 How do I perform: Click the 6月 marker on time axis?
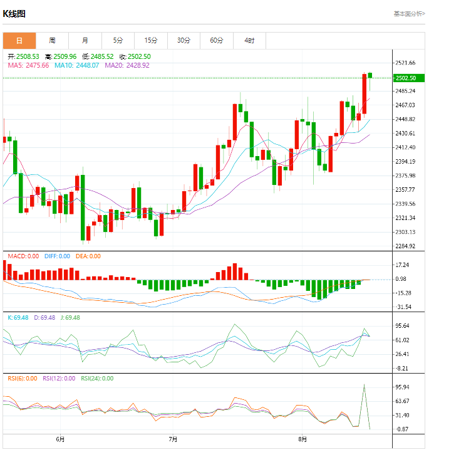point(60,439)
